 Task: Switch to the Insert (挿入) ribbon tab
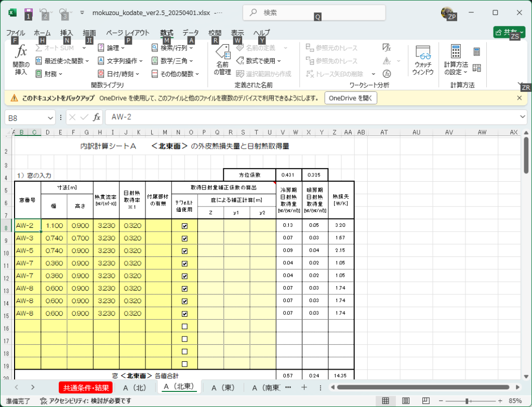coord(66,33)
